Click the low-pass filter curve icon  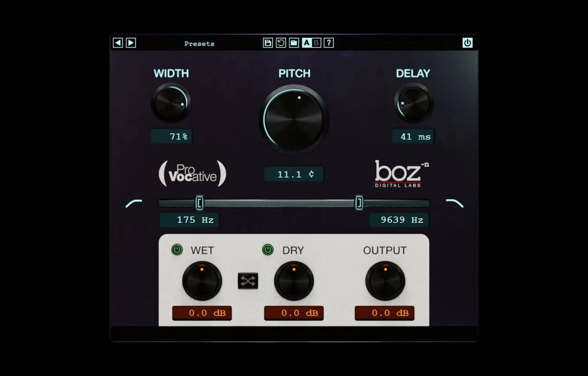[455, 203]
